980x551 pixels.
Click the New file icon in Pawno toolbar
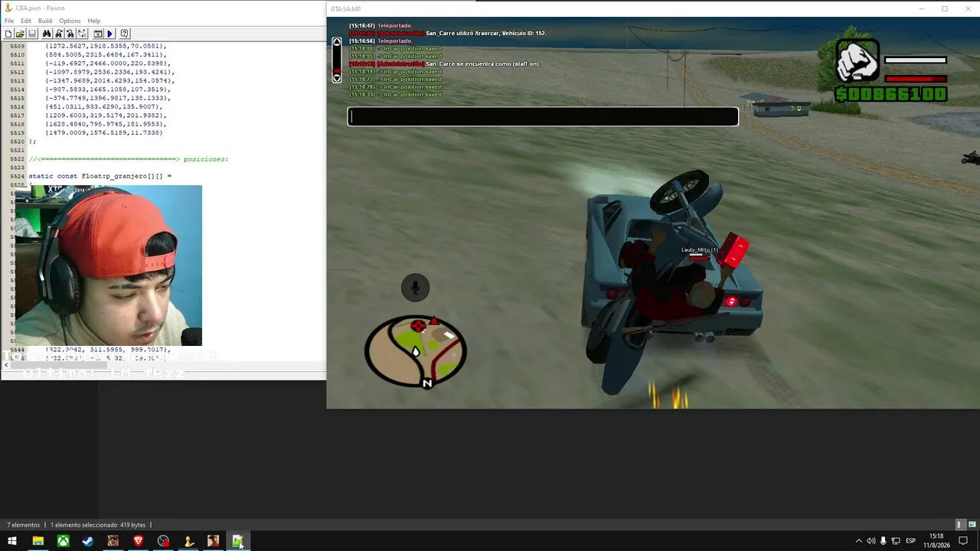8,34
